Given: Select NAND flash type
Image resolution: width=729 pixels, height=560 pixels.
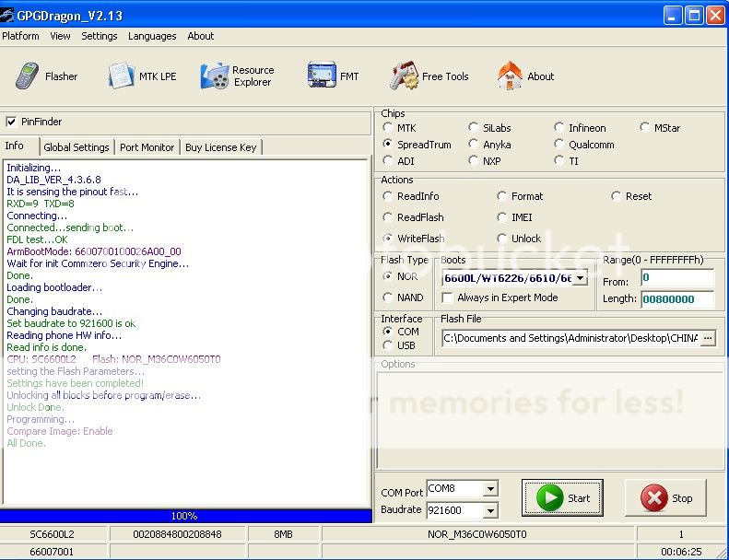Looking at the screenshot, I should pos(387,297).
